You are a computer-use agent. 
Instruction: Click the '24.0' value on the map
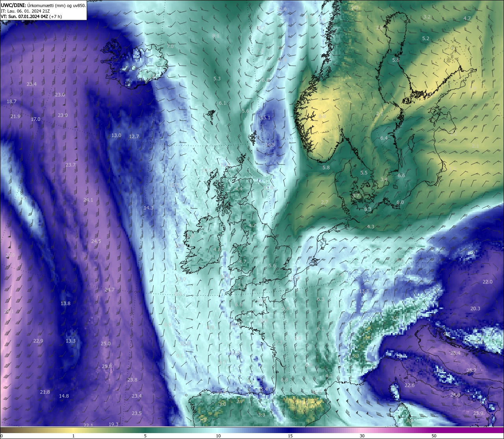455,395
